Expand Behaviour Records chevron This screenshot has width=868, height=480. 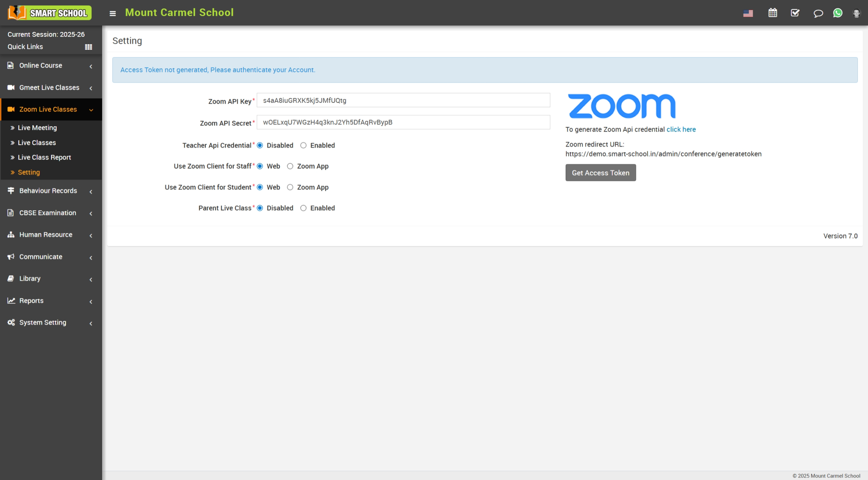coord(91,192)
